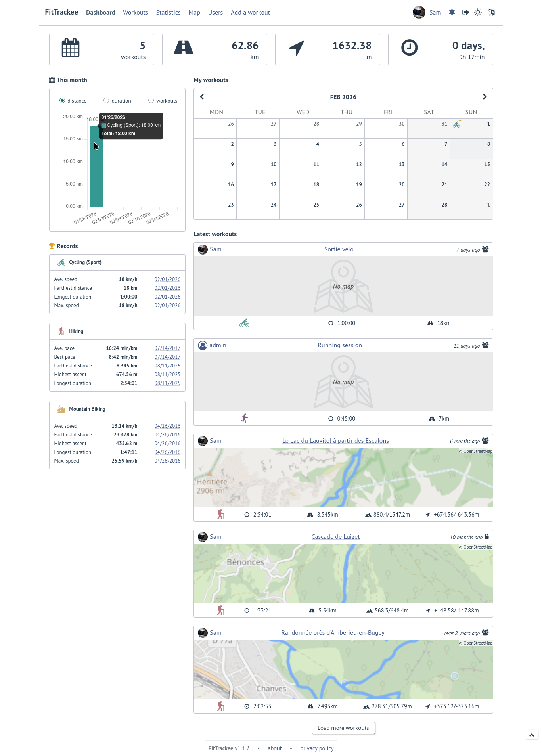Click hiking icon under Randonnée Ambérieu-en-Bugey

221,706
